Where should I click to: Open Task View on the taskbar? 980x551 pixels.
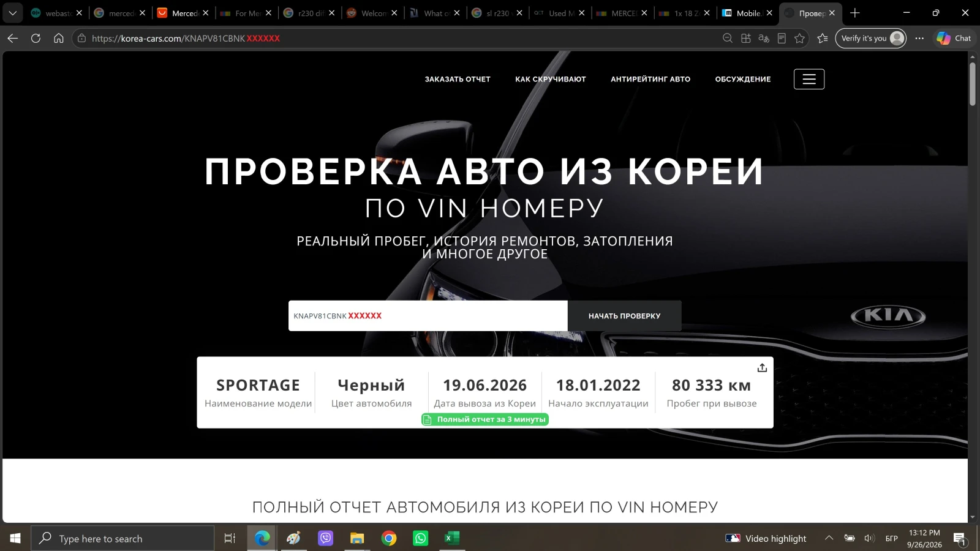pos(230,538)
